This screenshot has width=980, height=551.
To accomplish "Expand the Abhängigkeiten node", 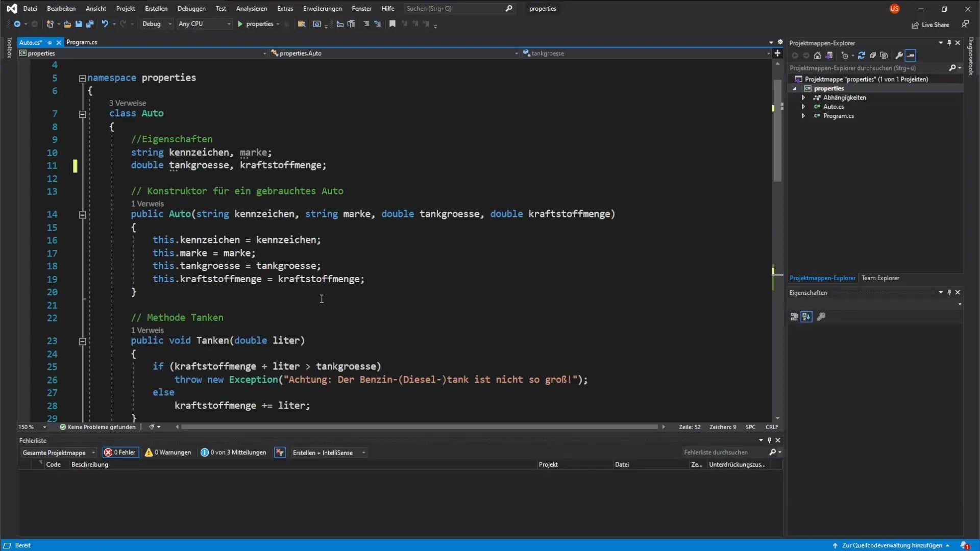I will tap(803, 97).
